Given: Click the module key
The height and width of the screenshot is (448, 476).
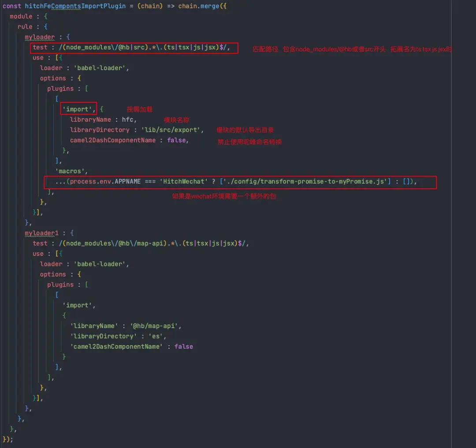Looking at the screenshot, I should click(21, 16).
